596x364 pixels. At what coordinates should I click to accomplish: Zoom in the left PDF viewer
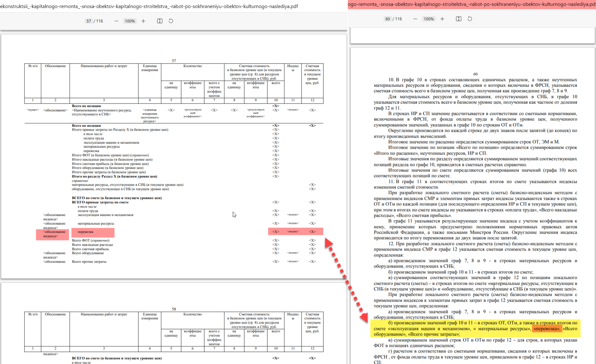(143, 21)
